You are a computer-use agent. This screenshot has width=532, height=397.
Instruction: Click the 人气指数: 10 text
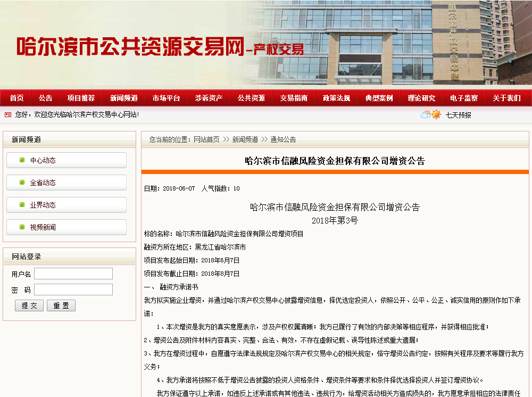coord(221,189)
